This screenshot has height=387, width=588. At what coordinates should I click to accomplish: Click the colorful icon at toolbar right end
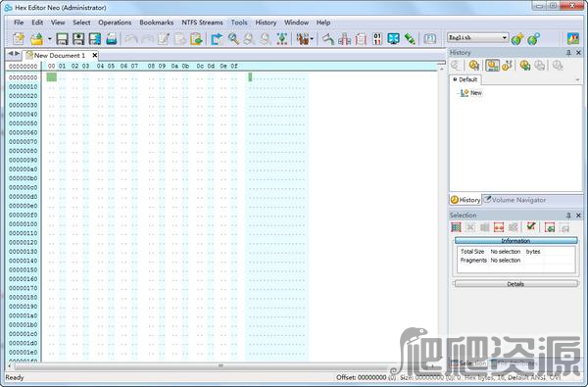573,38
